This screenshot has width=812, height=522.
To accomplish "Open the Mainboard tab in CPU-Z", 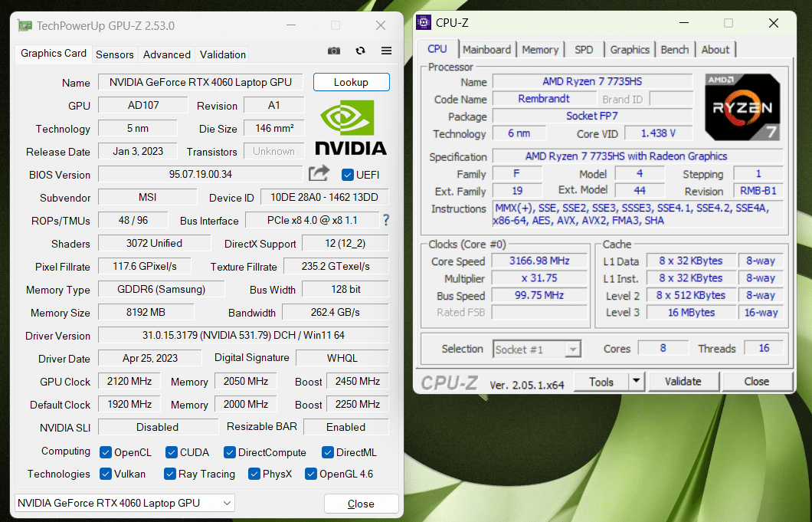I will click(486, 50).
